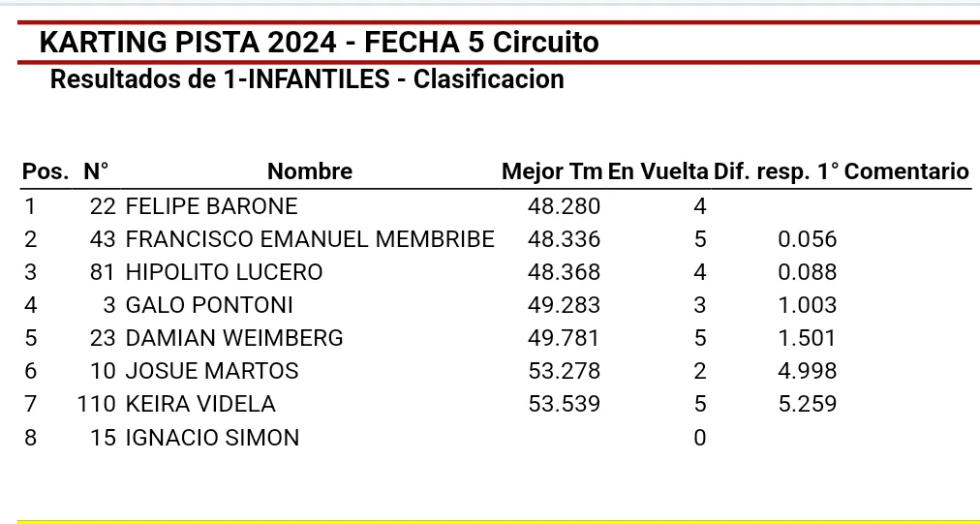Select the 'En Vuelta' column header
The image size is (980, 524).
pos(658,172)
